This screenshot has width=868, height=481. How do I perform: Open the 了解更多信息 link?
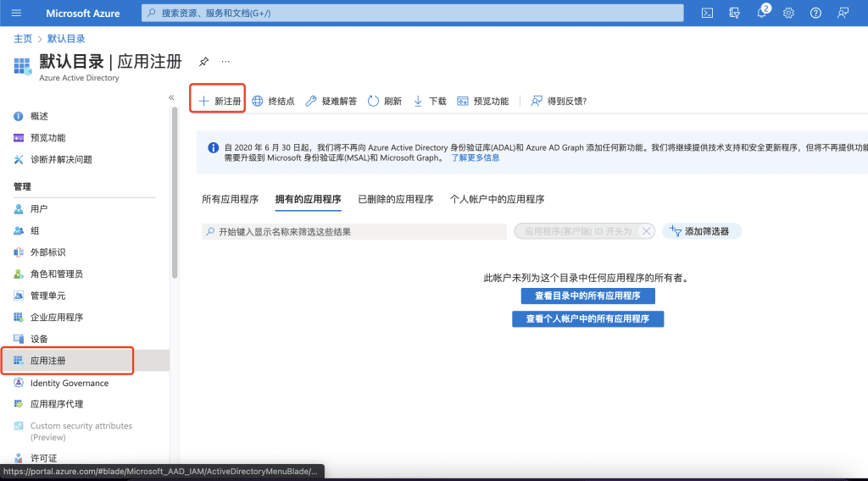475,158
